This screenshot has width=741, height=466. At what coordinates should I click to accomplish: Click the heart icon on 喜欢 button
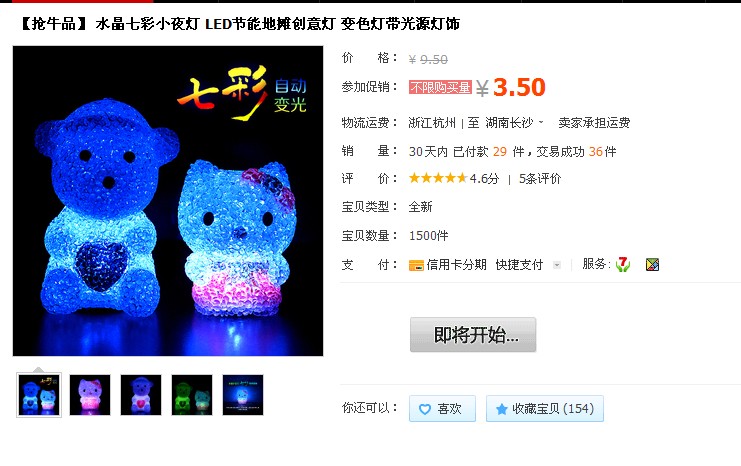[x=425, y=409]
